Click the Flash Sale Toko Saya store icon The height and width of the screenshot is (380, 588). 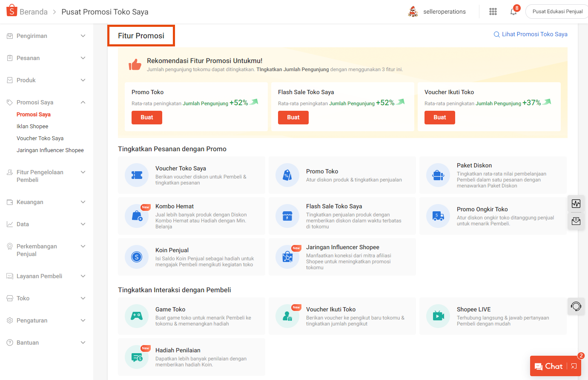pyautogui.click(x=287, y=216)
